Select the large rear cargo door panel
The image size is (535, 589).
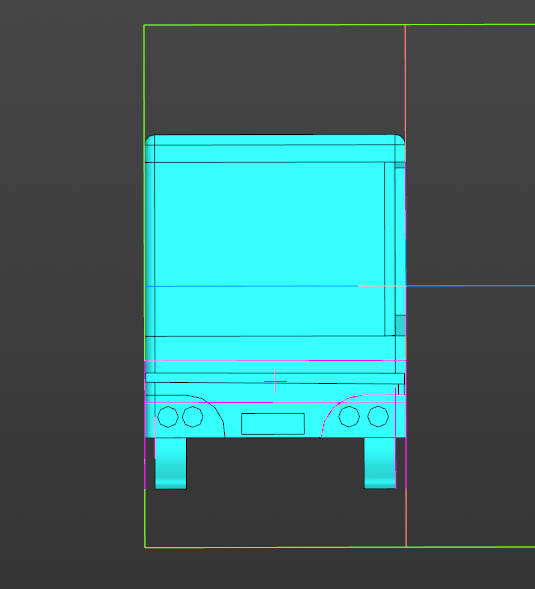(269, 249)
